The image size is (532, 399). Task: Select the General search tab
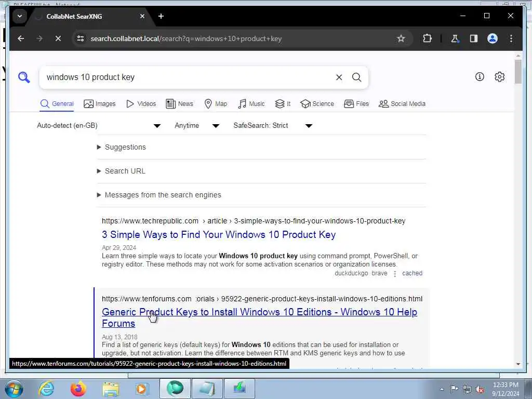point(57,104)
